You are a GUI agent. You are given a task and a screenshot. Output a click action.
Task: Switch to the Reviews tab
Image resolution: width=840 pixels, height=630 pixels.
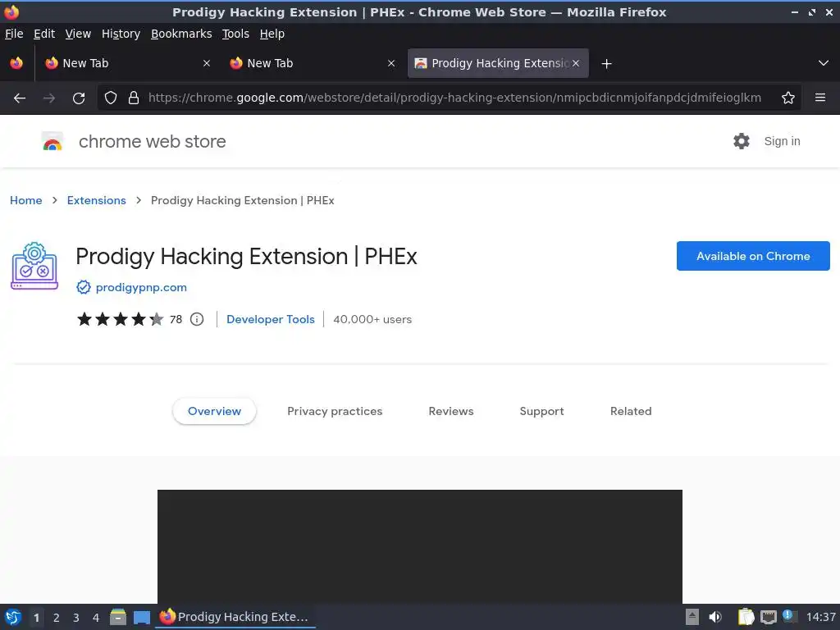451,411
